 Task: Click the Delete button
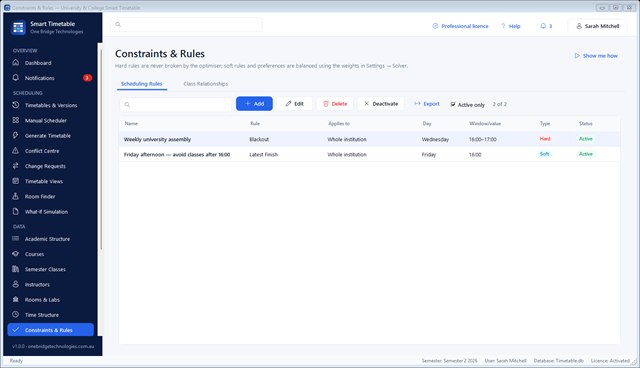[x=335, y=104]
